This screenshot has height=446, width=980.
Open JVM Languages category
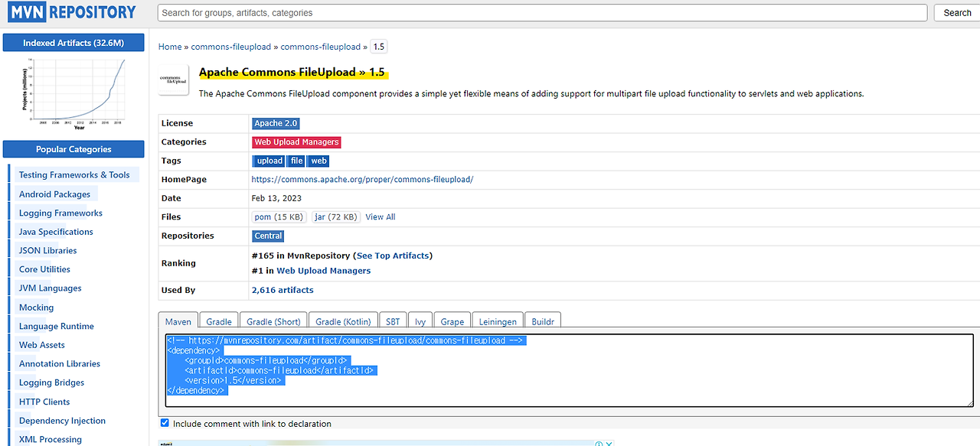(x=50, y=288)
